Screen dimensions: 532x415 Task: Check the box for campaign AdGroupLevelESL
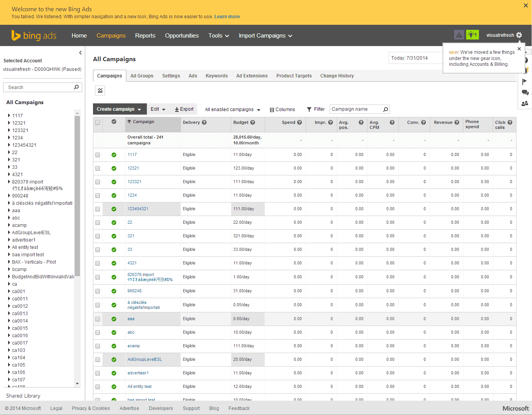(x=98, y=360)
